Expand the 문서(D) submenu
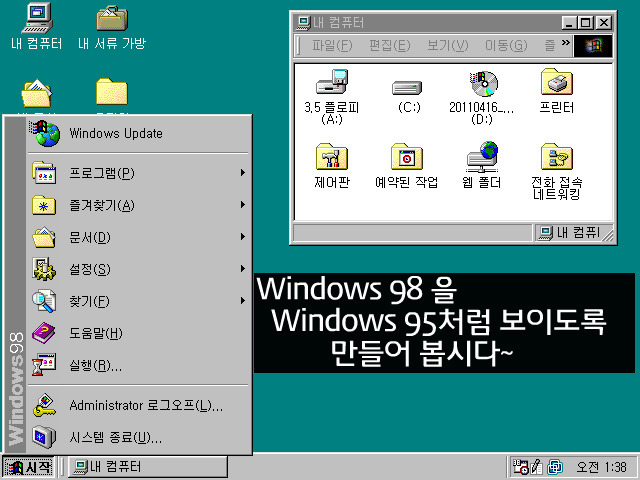 click(138, 237)
